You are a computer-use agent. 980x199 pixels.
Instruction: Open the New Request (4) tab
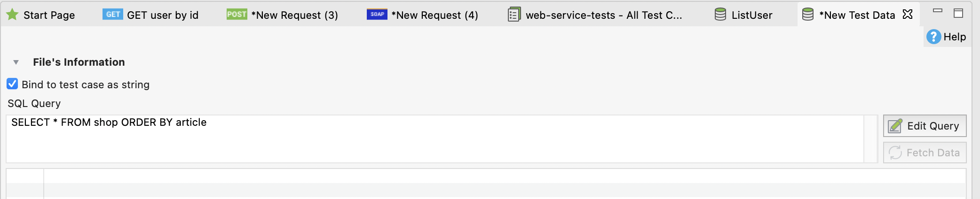tap(435, 15)
